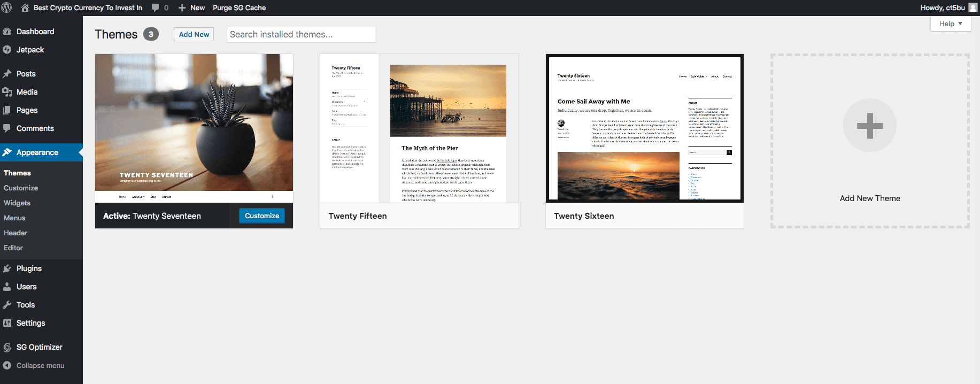980x384 pixels.
Task: Click the Tools wrench icon
Action: point(7,305)
